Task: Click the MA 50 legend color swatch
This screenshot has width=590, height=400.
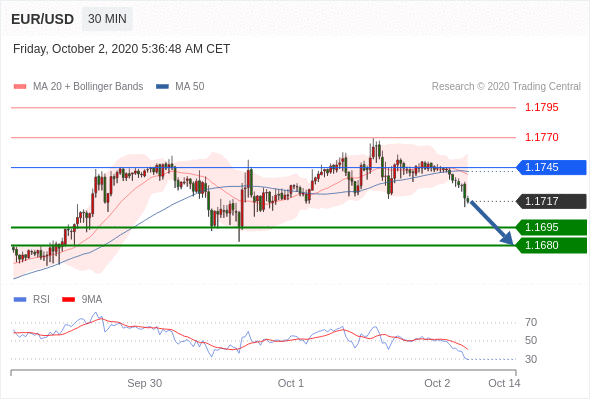Action: tap(162, 87)
